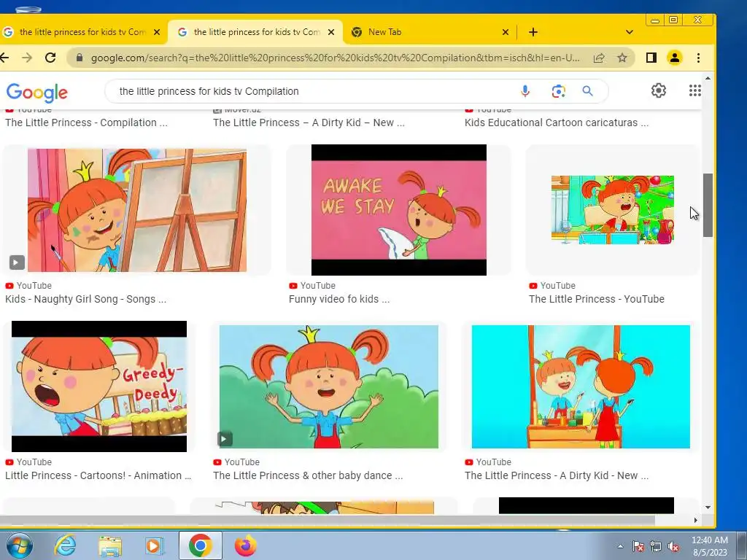
Task: Open the baby dance princess thumbnail
Action: click(x=329, y=386)
